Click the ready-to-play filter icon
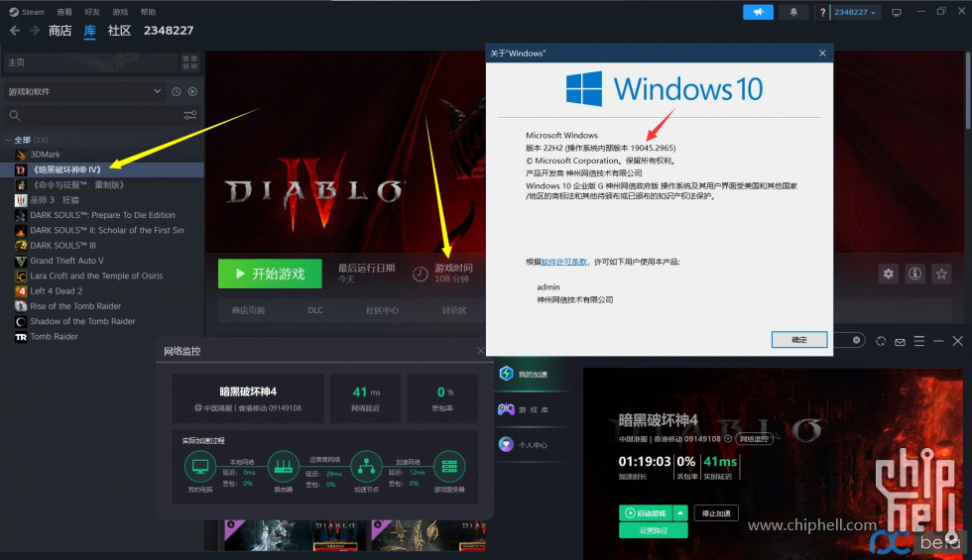 pos(192,91)
